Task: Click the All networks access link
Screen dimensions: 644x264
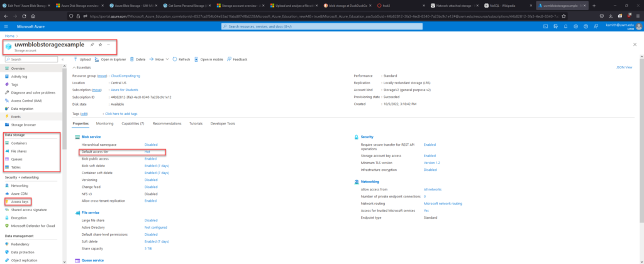Action: [x=433, y=189]
